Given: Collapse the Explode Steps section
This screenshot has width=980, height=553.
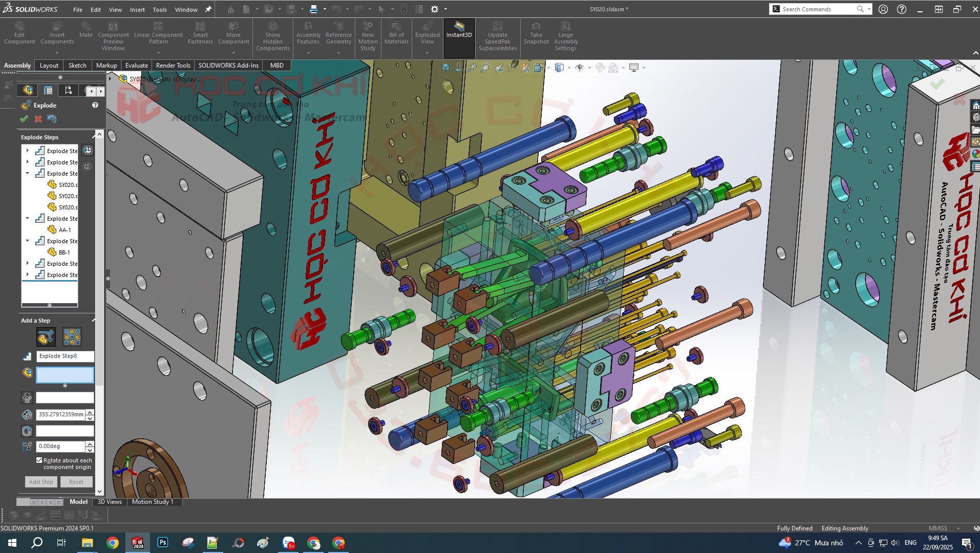Looking at the screenshot, I should (x=94, y=137).
